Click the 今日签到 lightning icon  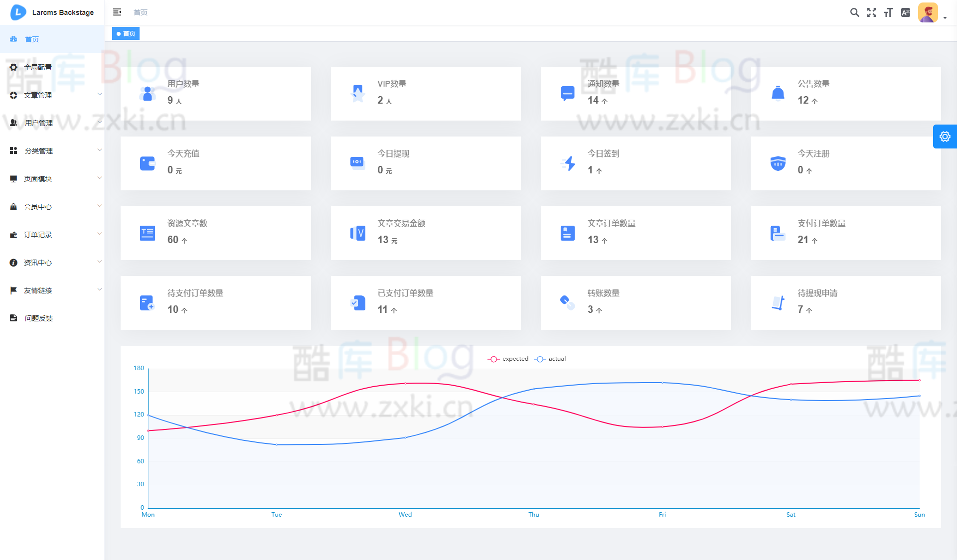[x=567, y=163]
